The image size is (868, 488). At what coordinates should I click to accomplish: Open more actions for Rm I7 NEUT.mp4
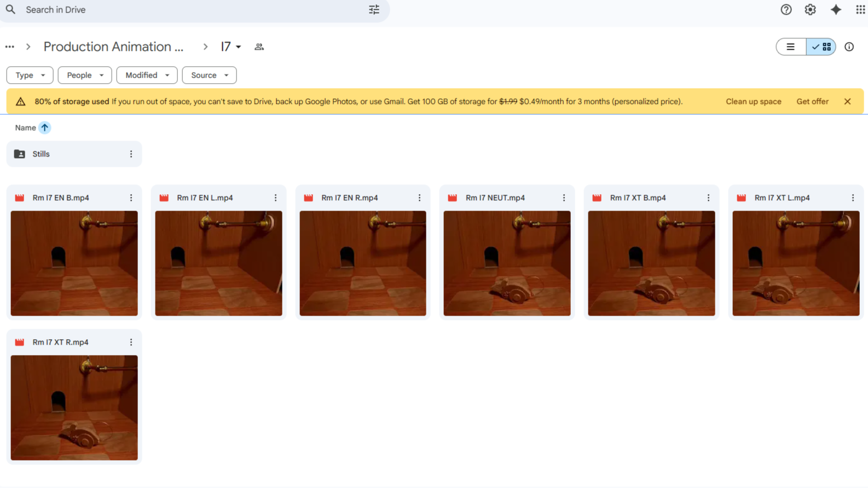tap(564, 198)
